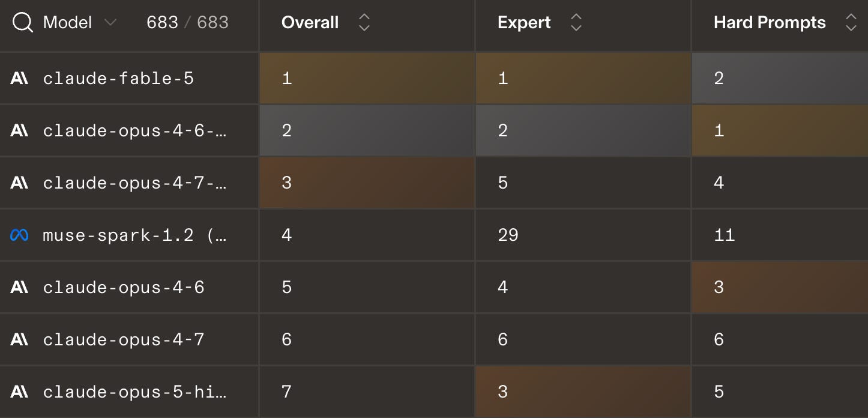Click the Meta logo beside muse-spark-1.2

pos(19,235)
